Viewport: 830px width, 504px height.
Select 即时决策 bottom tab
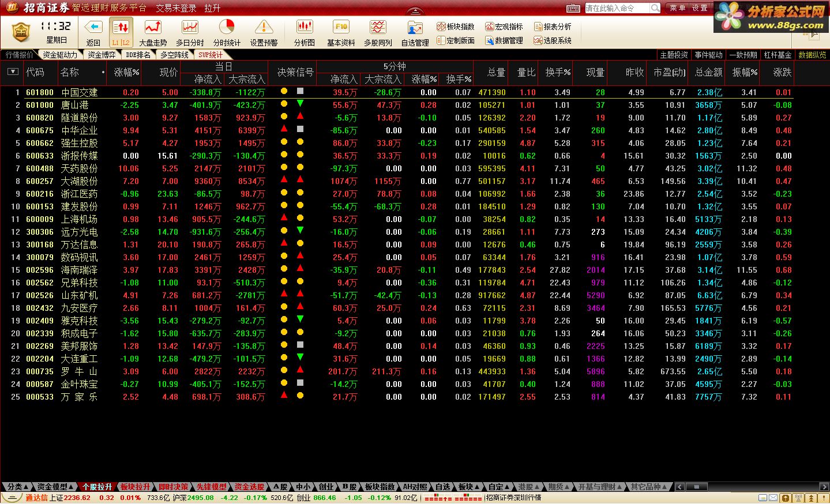pyautogui.click(x=174, y=487)
